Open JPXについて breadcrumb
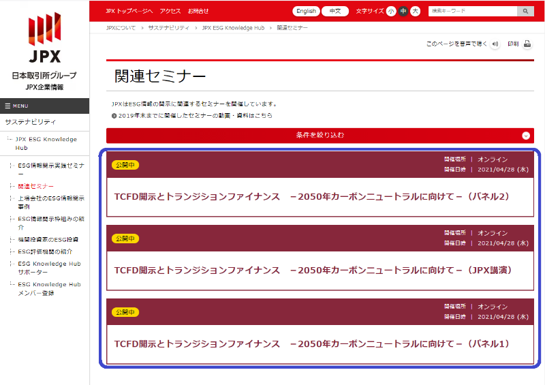The image size is (545, 385). click(x=121, y=28)
